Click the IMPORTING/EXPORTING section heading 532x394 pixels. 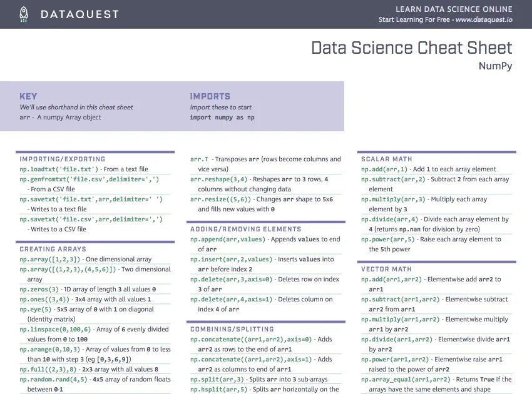pyautogui.click(x=63, y=159)
